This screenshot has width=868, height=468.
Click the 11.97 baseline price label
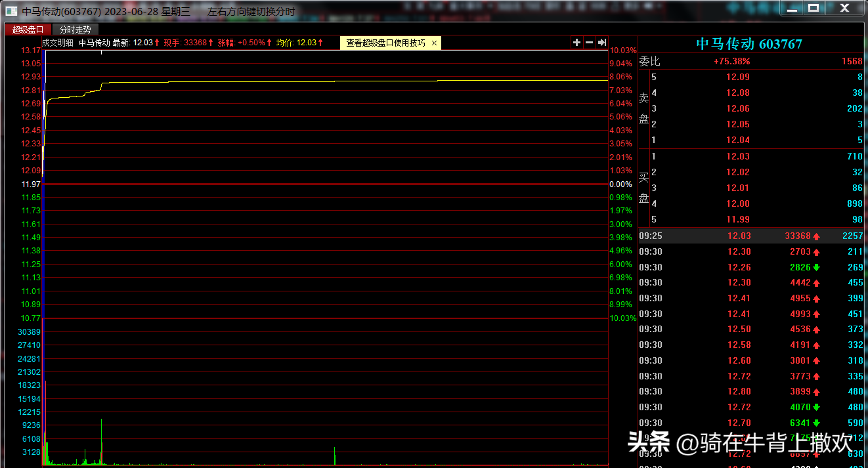pos(31,184)
